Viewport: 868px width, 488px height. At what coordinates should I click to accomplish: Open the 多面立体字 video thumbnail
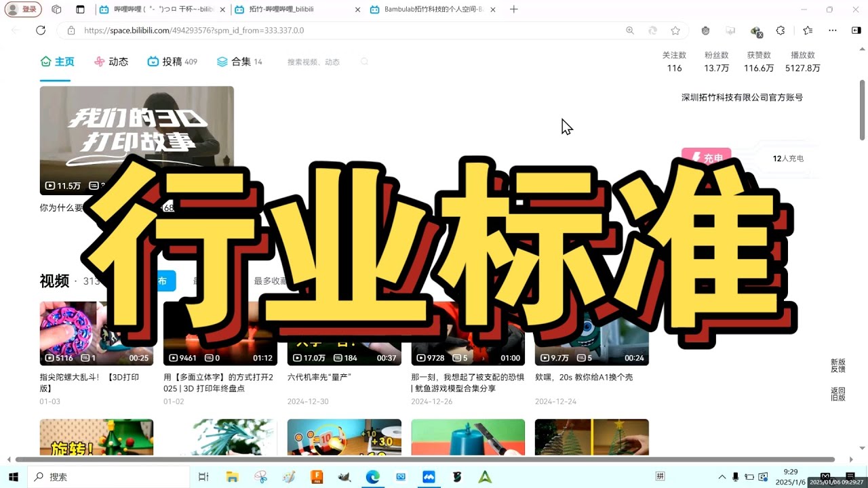(220, 333)
